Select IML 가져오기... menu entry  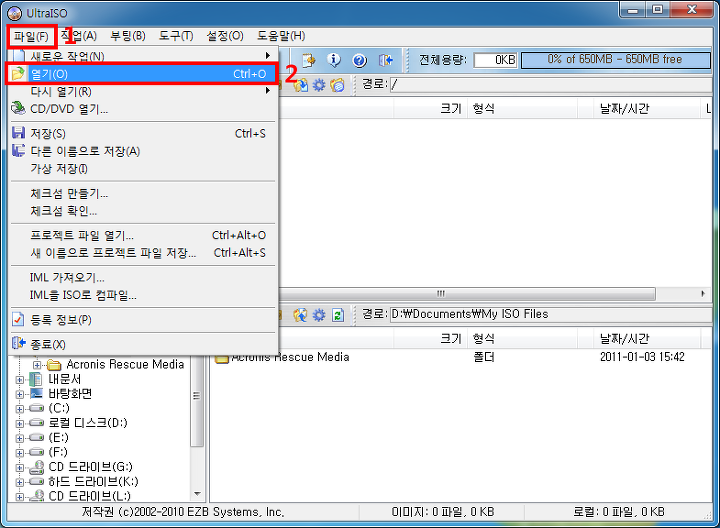coord(141,277)
